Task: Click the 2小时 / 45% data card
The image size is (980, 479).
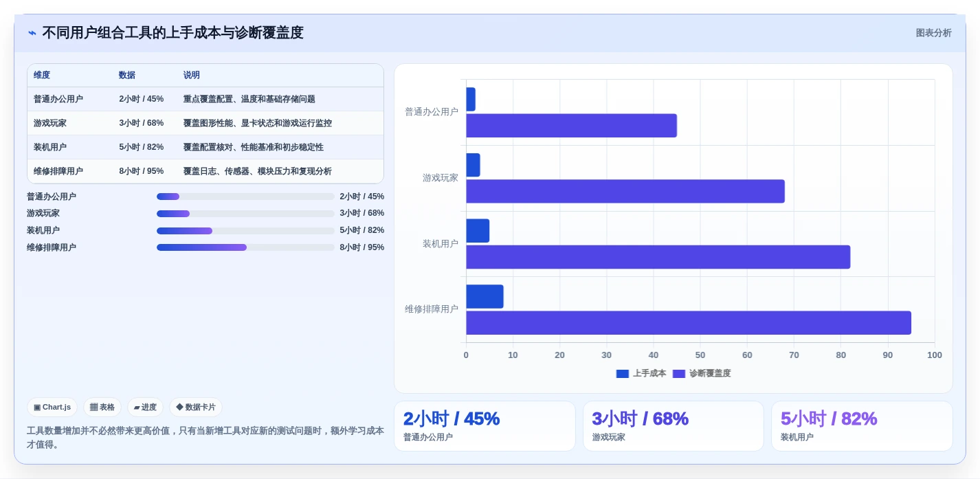Action: (x=485, y=426)
